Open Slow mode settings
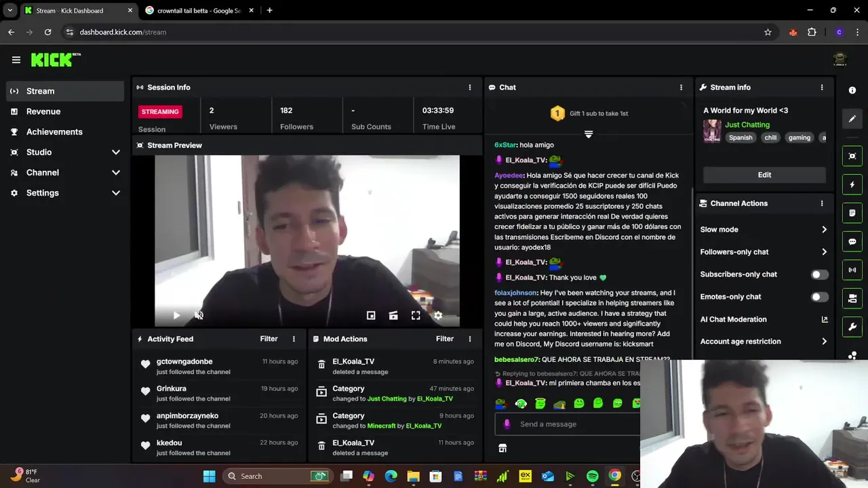 click(x=764, y=230)
